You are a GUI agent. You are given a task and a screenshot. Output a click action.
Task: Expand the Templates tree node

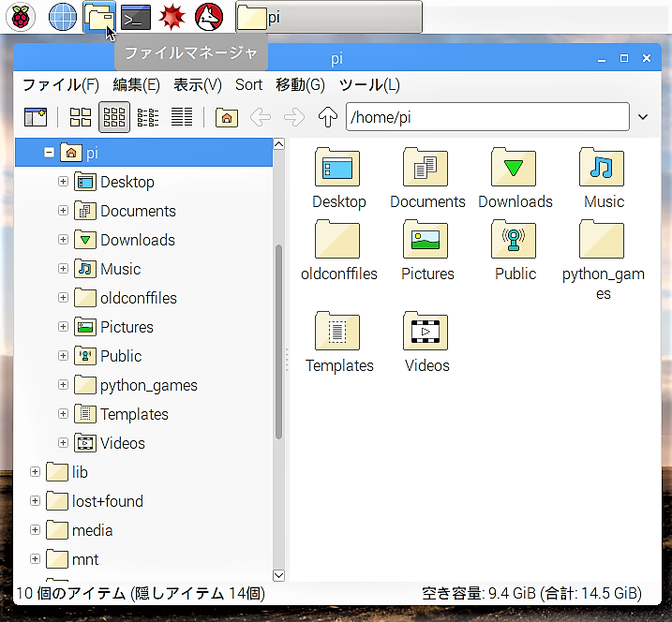tap(63, 414)
